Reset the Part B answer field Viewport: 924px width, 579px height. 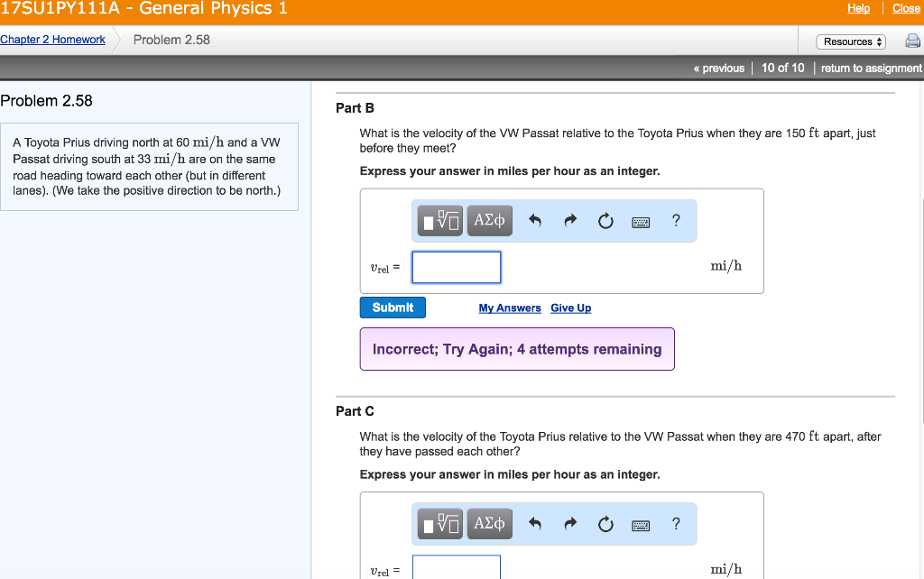point(605,221)
